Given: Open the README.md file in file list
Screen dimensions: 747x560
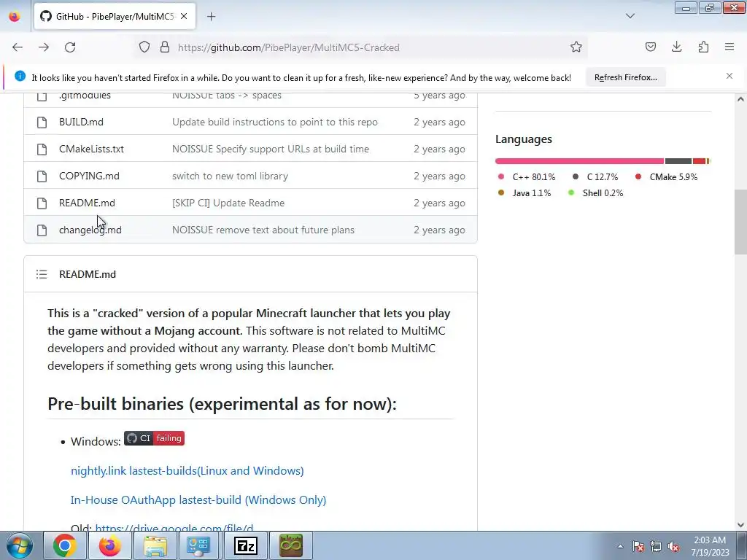Looking at the screenshot, I should click(x=87, y=203).
